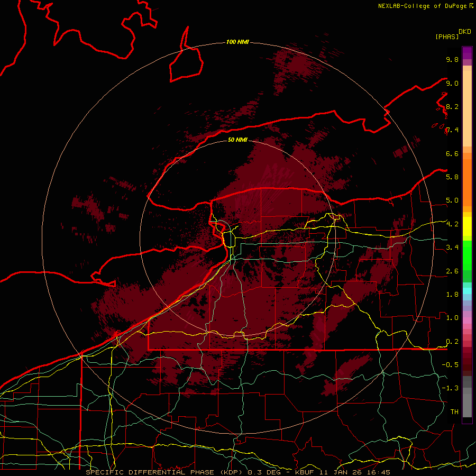The image size is (476, 476).
Task: Select the 8.2 scale label
Action: point(452,106)
